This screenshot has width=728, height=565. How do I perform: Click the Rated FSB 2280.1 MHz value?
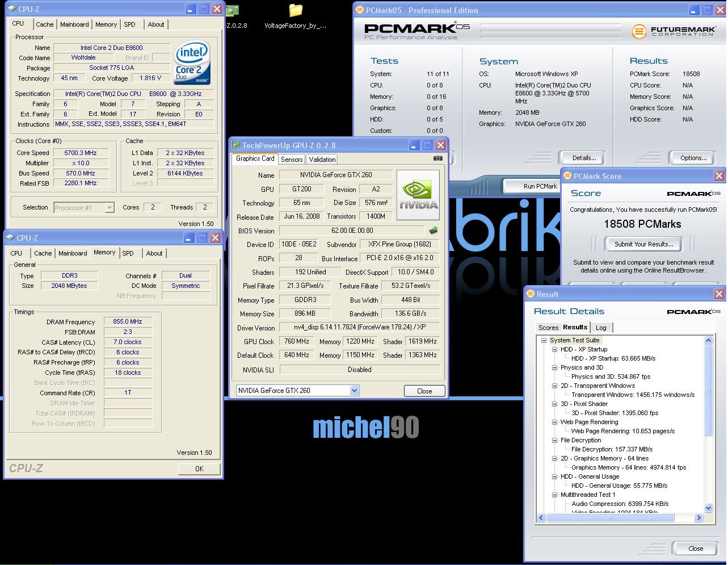click(81, 183)
